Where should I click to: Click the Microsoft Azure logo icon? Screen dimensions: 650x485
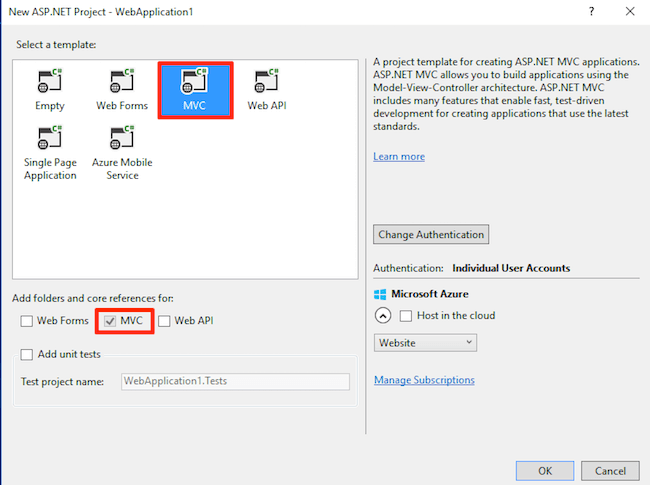click(380, 294)
